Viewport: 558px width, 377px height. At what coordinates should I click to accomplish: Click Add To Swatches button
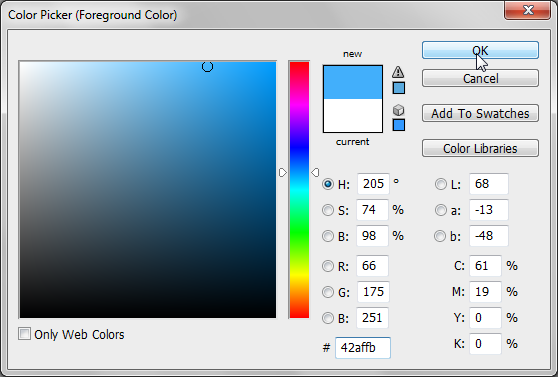pos(480,113)
